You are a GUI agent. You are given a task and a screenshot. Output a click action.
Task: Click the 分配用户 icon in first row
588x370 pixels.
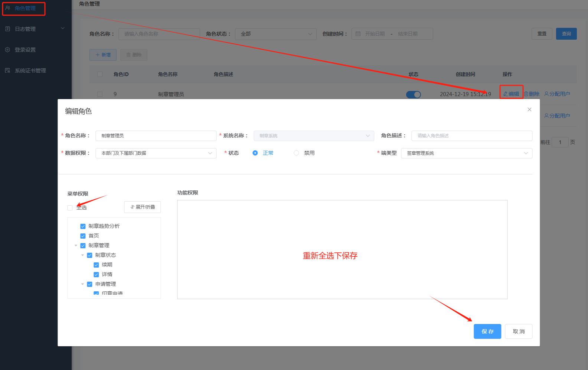[x=546, y=94]
